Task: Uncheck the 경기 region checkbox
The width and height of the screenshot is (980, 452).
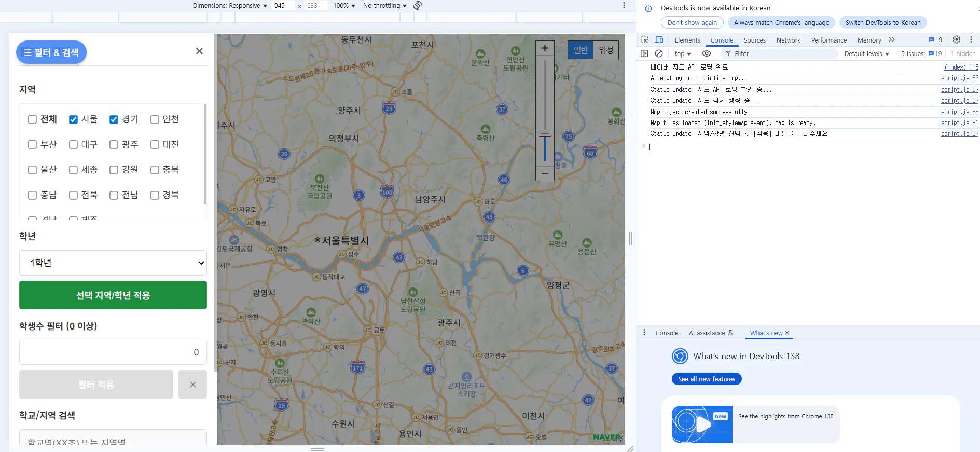Action: pyautogui.click(x=114, y=119)
